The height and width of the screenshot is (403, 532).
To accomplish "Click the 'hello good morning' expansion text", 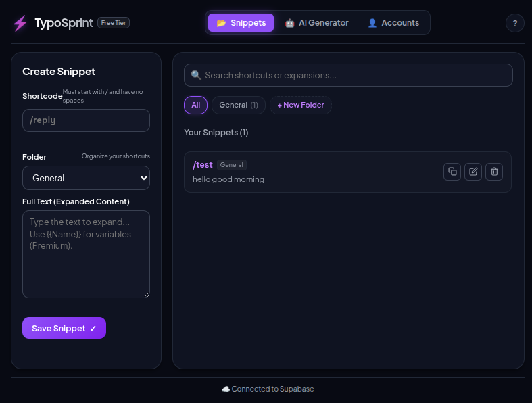I will [228, 179].
